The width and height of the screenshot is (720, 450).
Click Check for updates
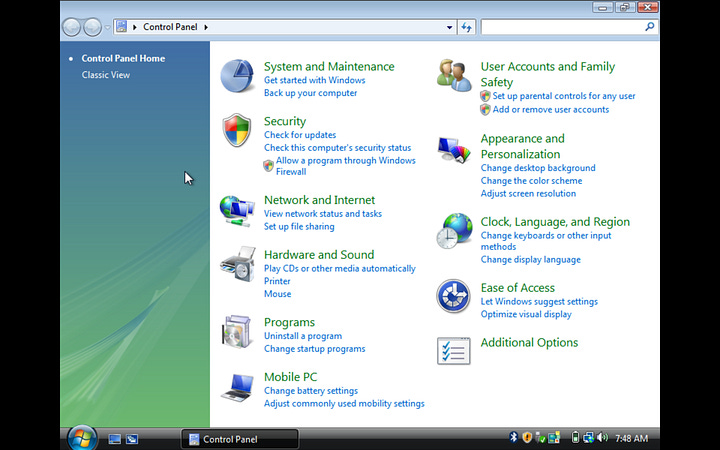click(x=300, y=135)
